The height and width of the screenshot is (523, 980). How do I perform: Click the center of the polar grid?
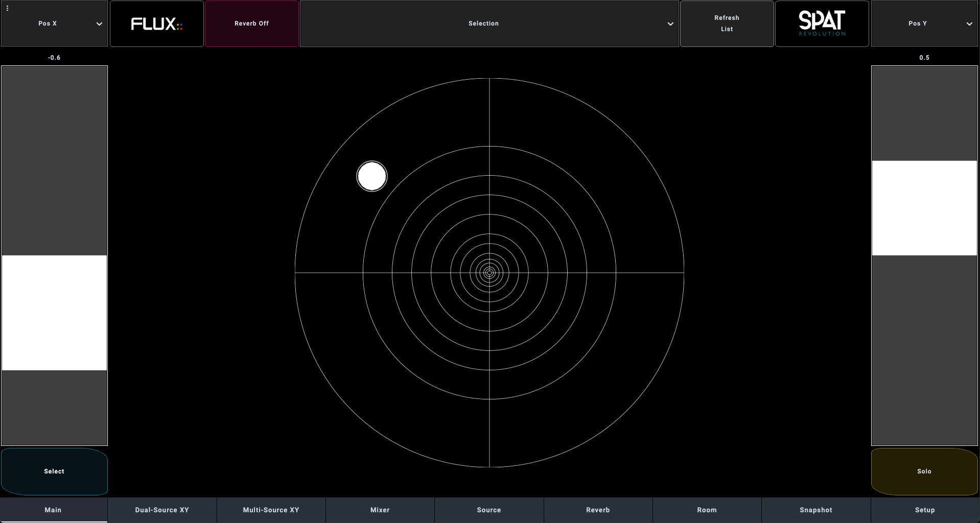point(489,273)
